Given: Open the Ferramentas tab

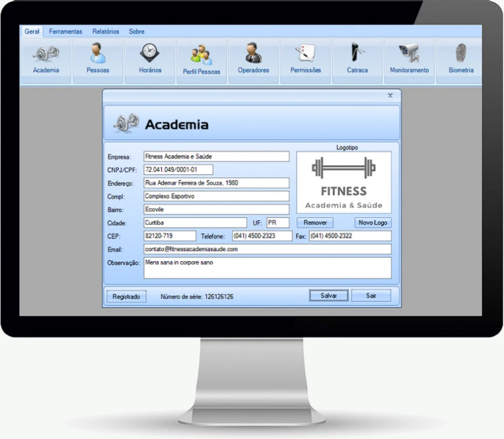Looking at the screenshot, I should coord(65,32).
